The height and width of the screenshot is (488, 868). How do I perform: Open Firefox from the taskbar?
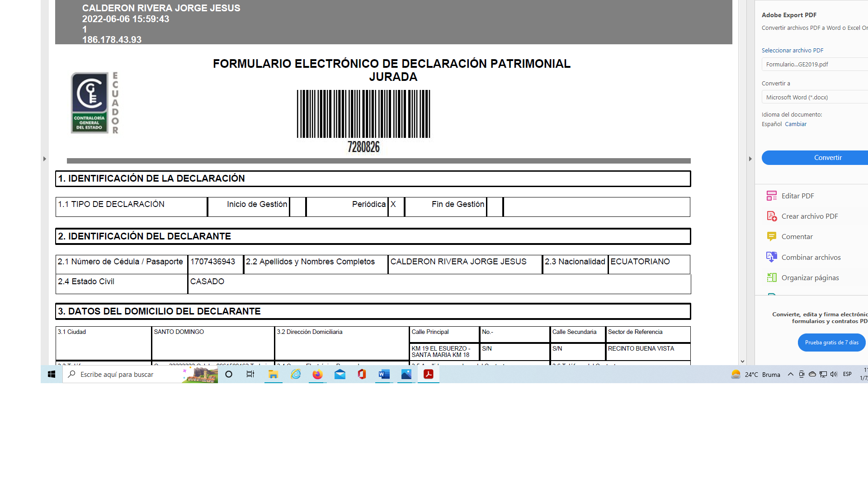(x=317, y=374)
